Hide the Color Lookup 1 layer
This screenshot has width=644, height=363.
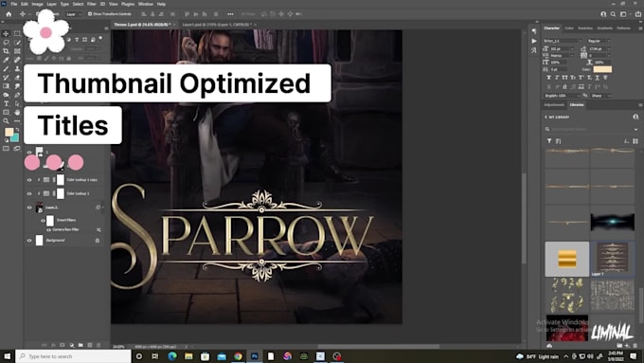[29, 193]
